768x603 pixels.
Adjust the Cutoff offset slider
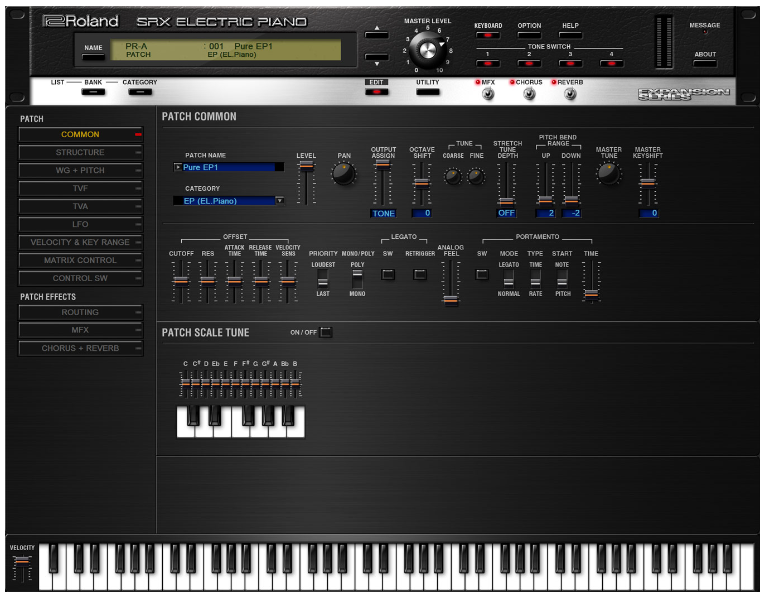(x=181, y=282)
